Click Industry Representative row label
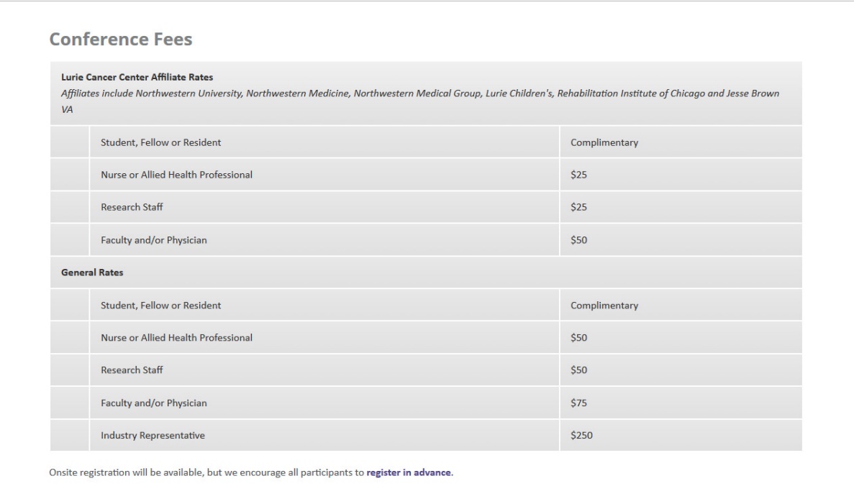The image size is (854, 504). [153, 435]
